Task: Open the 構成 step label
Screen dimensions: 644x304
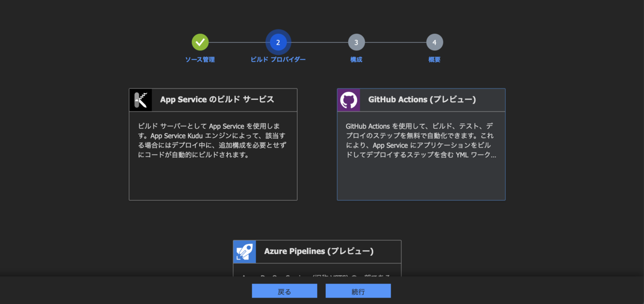Action: (x=356, y=60)
